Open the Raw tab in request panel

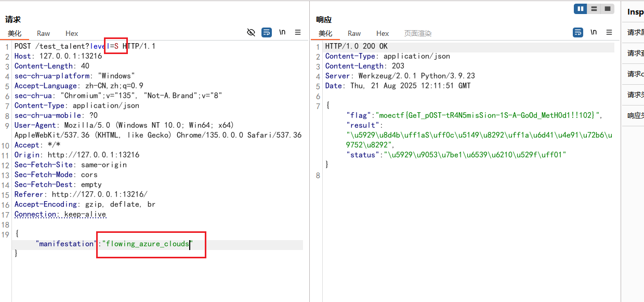[x=44, y=33]
